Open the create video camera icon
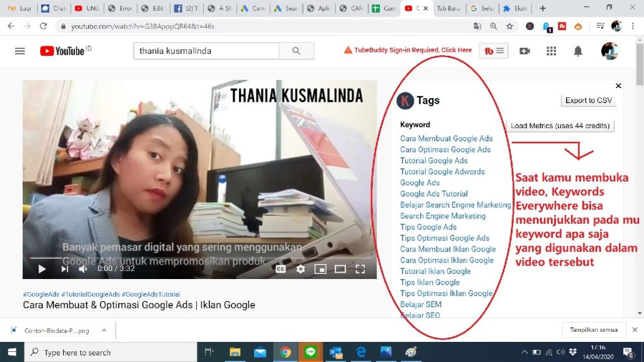This screenshot has height=362, width=644. coord(525,51)
